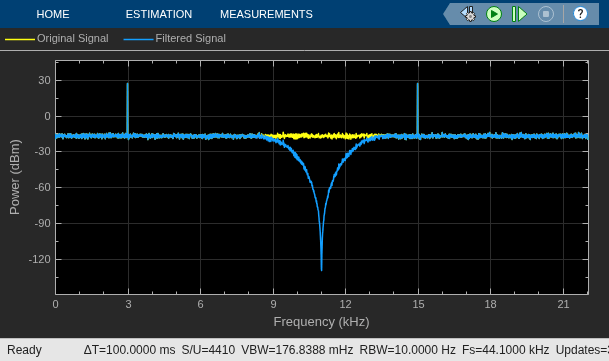Click the RBW=10.0000 Hz status readout
Screen dimensions: 609x361
click(407, 350)
